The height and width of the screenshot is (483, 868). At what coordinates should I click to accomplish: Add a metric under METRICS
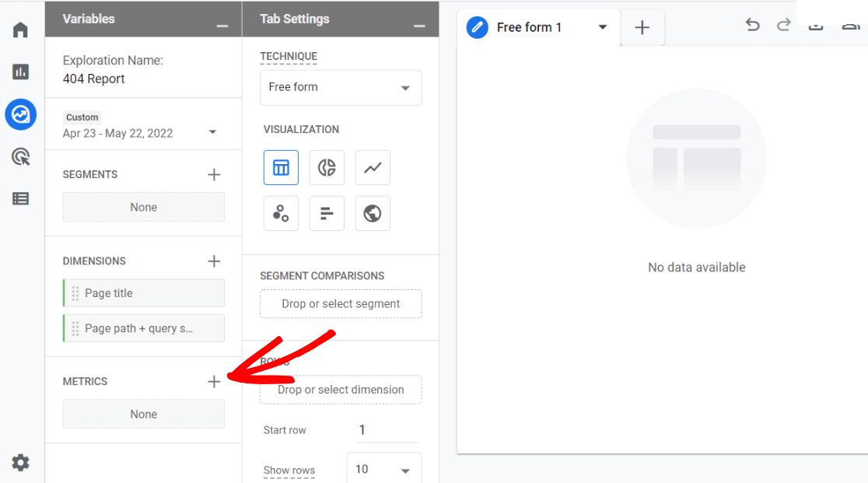[x=214, y=381]
